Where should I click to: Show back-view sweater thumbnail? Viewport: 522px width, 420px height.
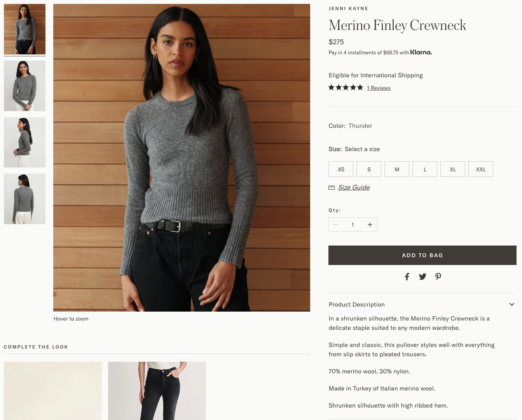(24, 199)
